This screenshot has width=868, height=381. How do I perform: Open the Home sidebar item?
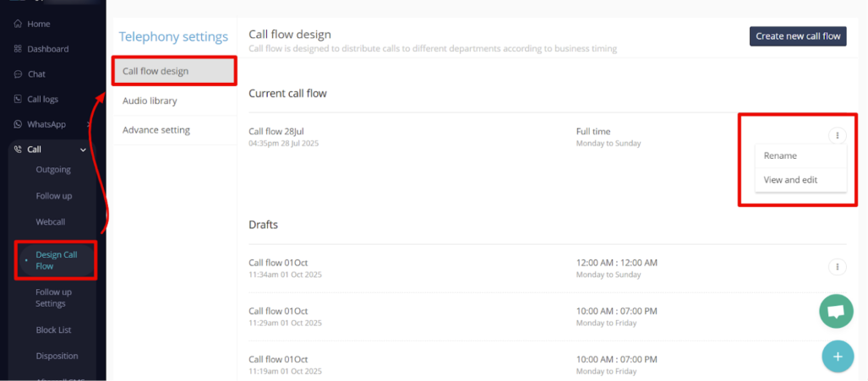click(32, 24)
